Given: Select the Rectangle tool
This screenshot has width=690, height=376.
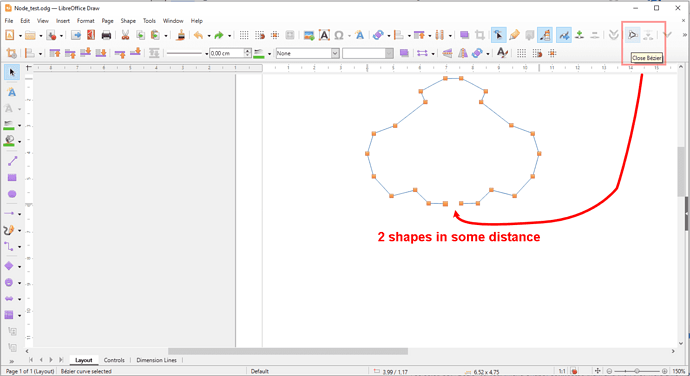Looking at the screenshot, I should pos(12,177).
